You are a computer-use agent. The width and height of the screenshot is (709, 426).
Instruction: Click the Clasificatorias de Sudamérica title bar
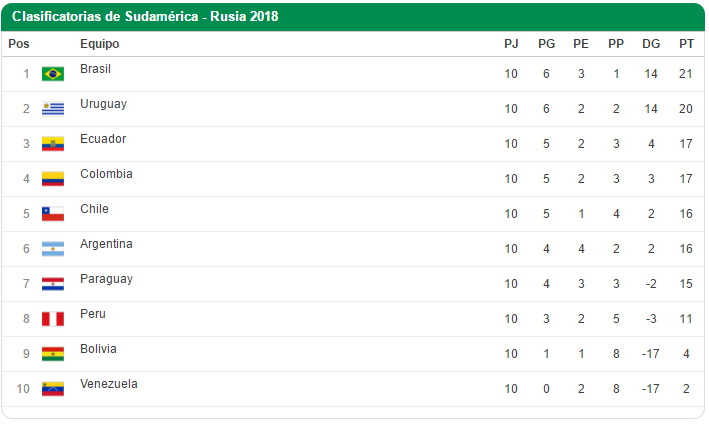(x=145, y=16)
